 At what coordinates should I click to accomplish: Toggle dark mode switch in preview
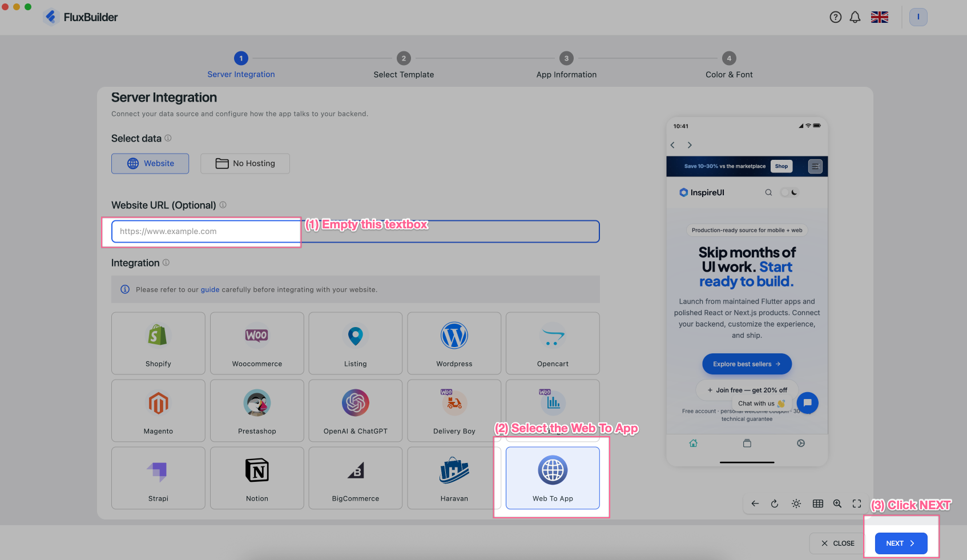click(x=789, y=192)
